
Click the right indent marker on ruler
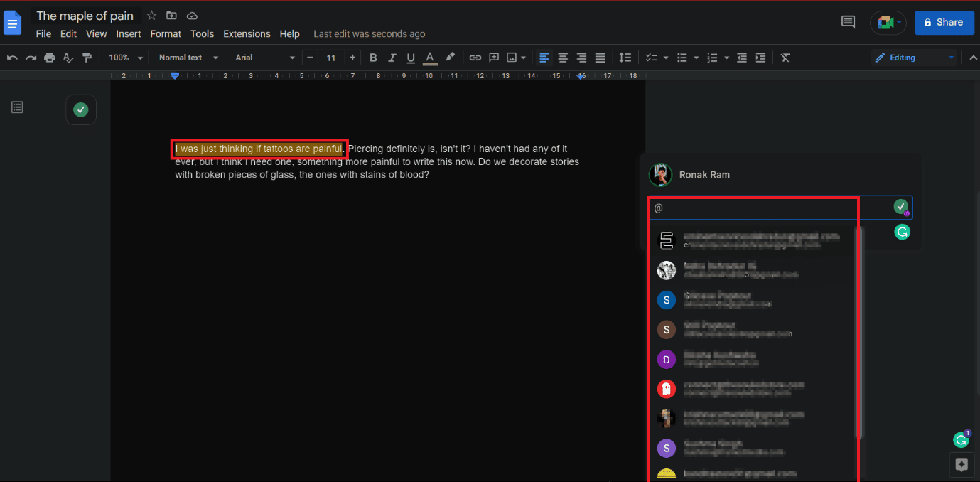click(581, 75)
